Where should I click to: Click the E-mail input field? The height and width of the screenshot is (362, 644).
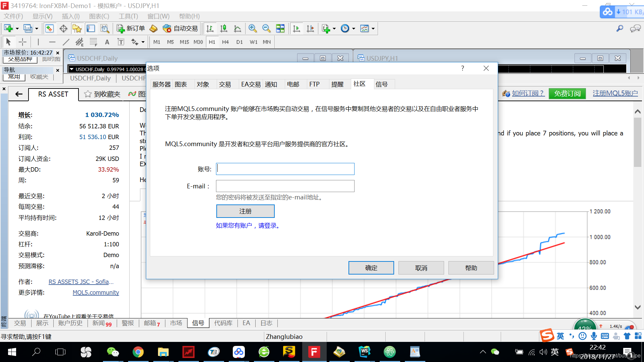(285, 186)
